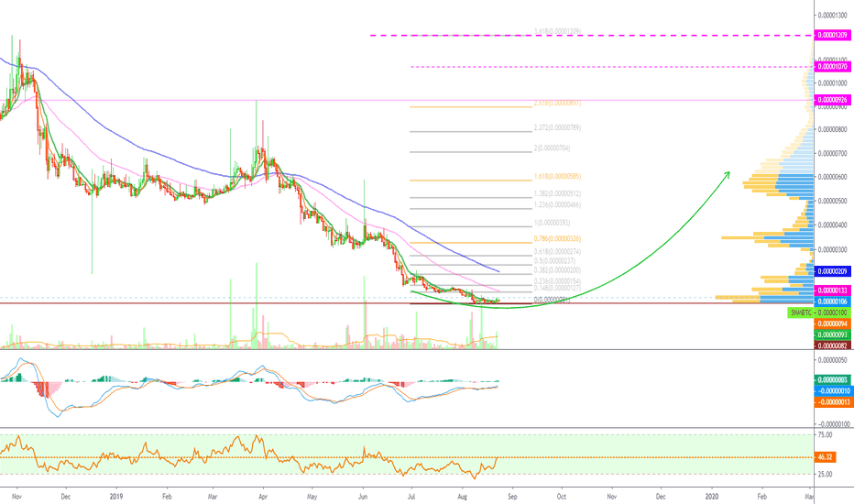Image resolution: width=854 pixels, height=504 pixels.
Task: Click price scale value 0.00000800
Action: point(833,130)
